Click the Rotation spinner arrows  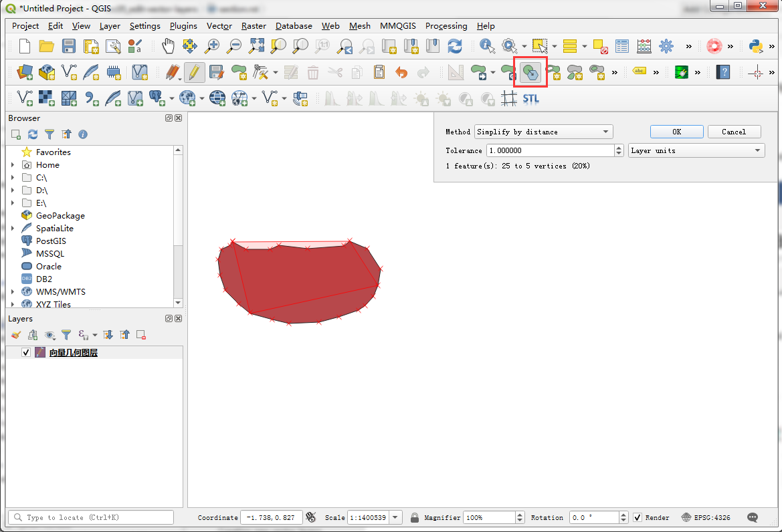click(623, 517)
